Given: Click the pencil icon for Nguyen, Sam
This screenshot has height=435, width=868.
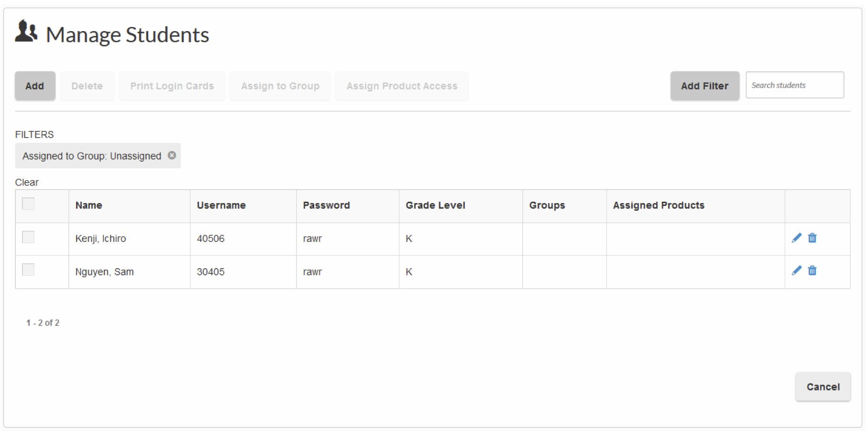Looking at the screenshot, I should click(x=796, y=271).
